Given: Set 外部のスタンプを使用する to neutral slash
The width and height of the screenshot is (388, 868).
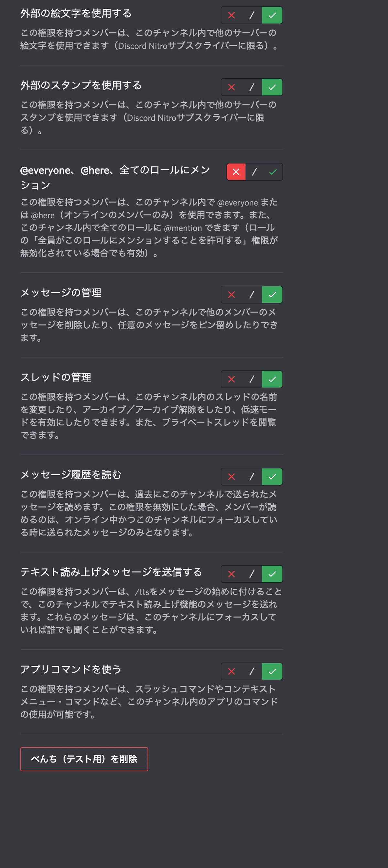Looking at the screenshot, I should [x=252, y=87].
